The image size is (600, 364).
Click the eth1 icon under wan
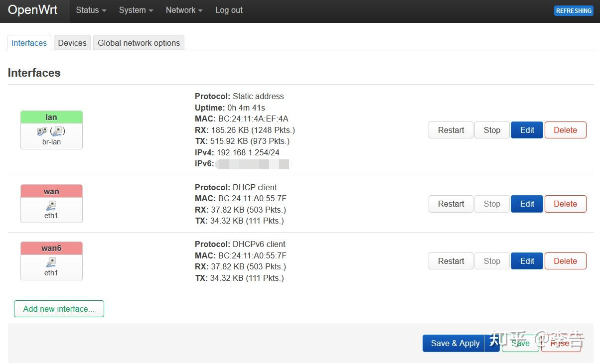point(51,205)
